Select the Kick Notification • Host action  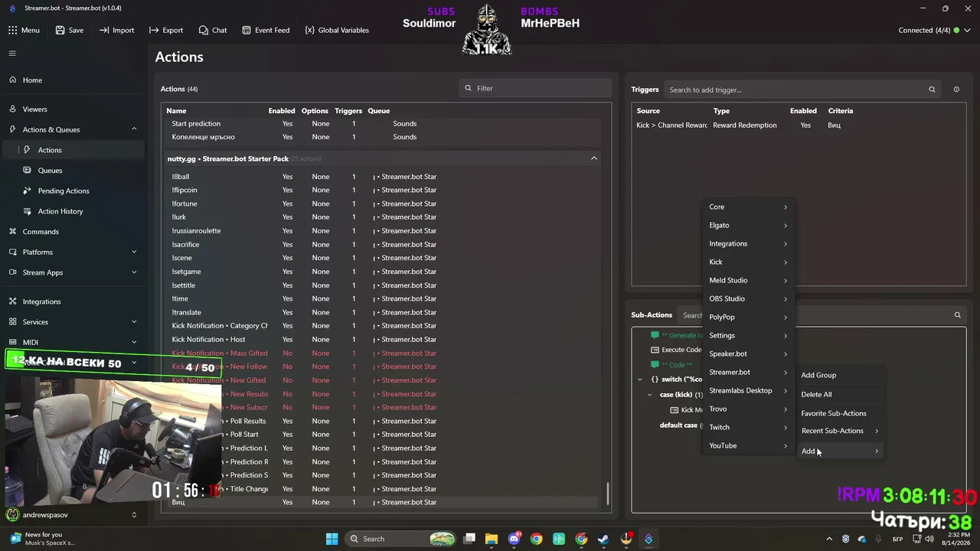(x=382, y=340)
